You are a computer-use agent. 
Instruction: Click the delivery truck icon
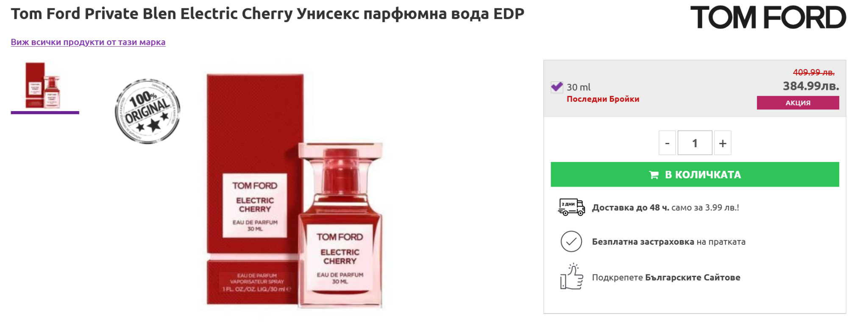[x=571, y=207]
